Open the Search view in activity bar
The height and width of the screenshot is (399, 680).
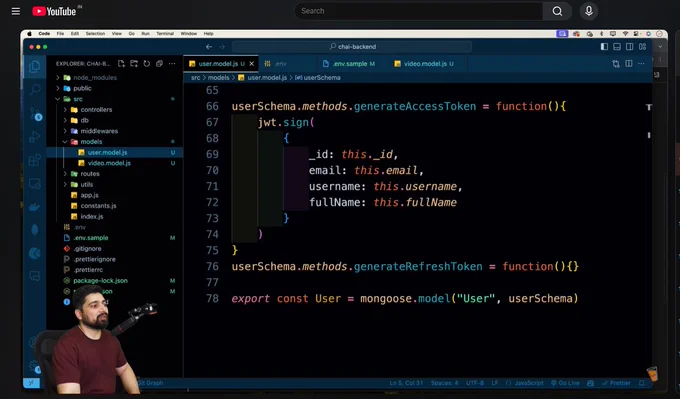click(x=35, y=90)
